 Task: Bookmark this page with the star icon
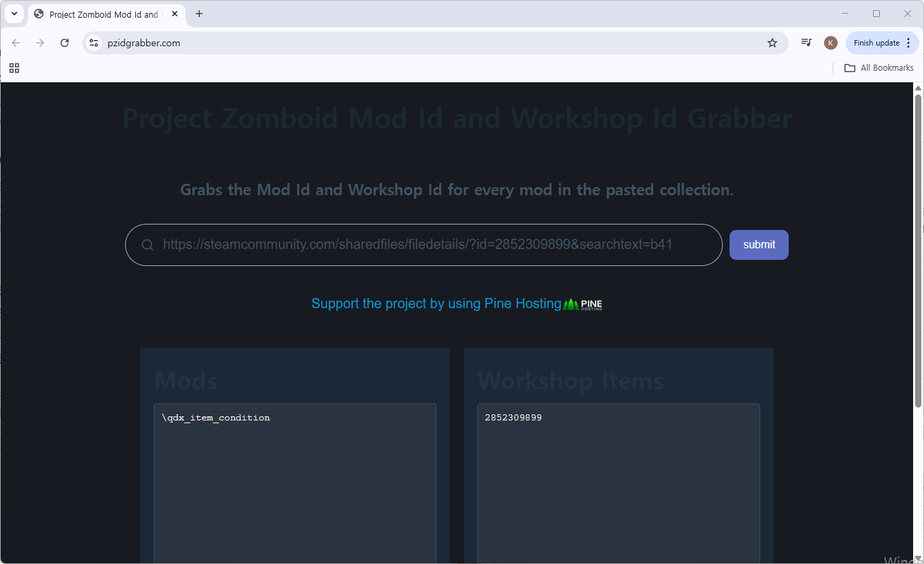point(772,43)
